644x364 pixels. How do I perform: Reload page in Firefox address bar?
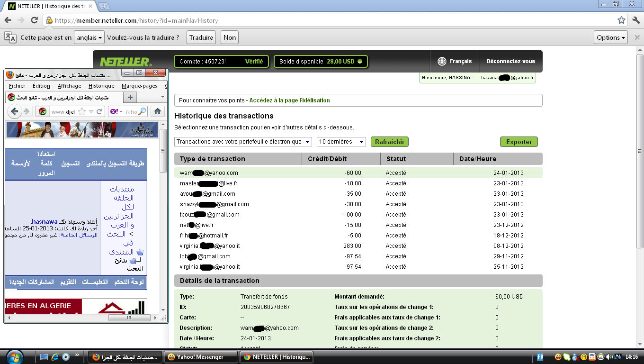(99, 112)
